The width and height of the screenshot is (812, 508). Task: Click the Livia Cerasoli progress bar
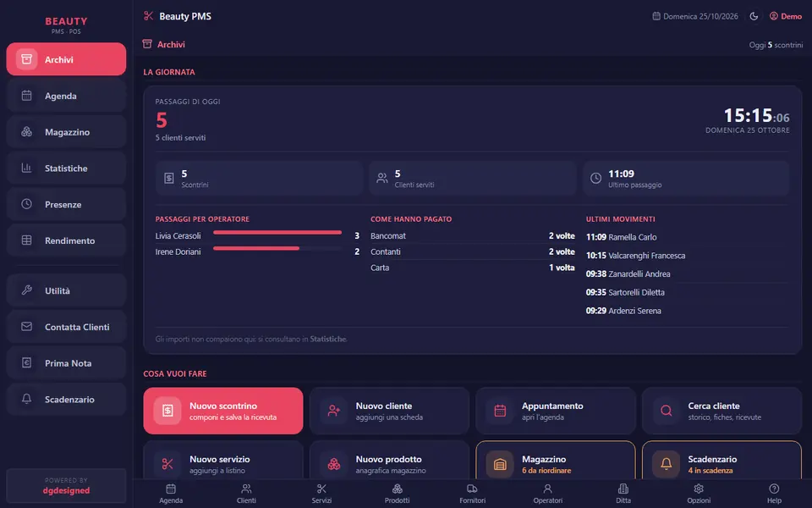coord(277,233)
